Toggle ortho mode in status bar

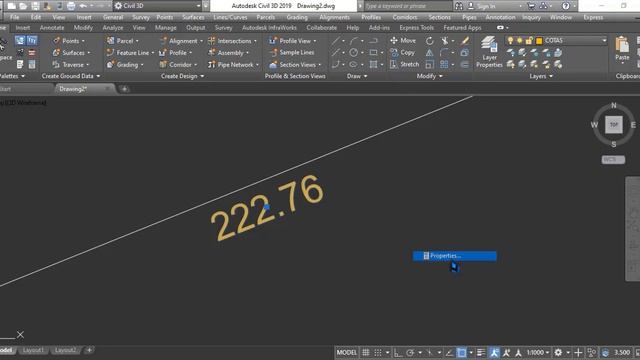point(398,352)
